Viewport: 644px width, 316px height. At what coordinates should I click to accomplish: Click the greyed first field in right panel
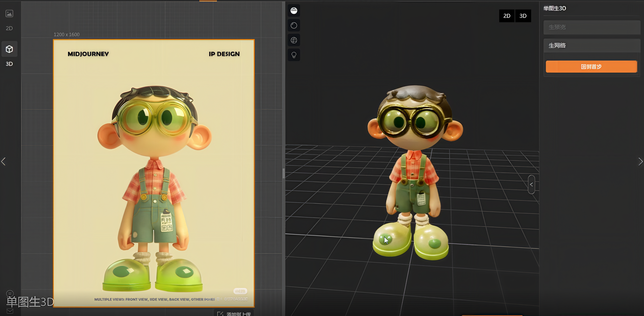tap(592, 27)
